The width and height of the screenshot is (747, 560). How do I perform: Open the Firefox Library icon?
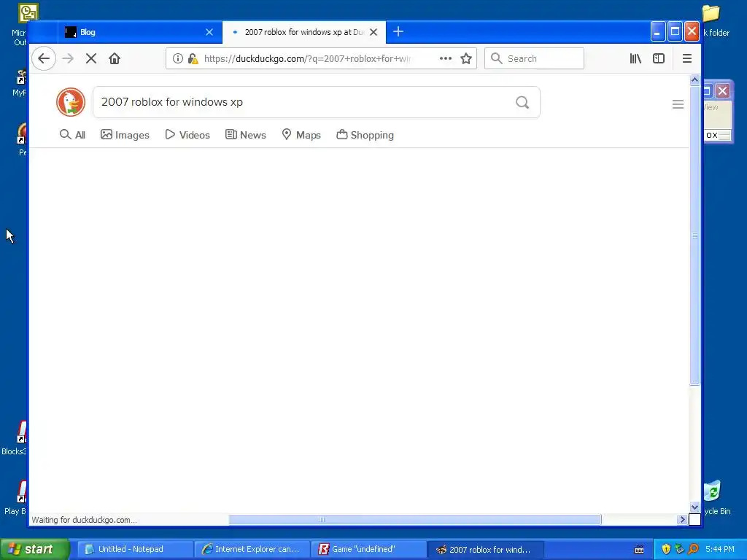635,58
